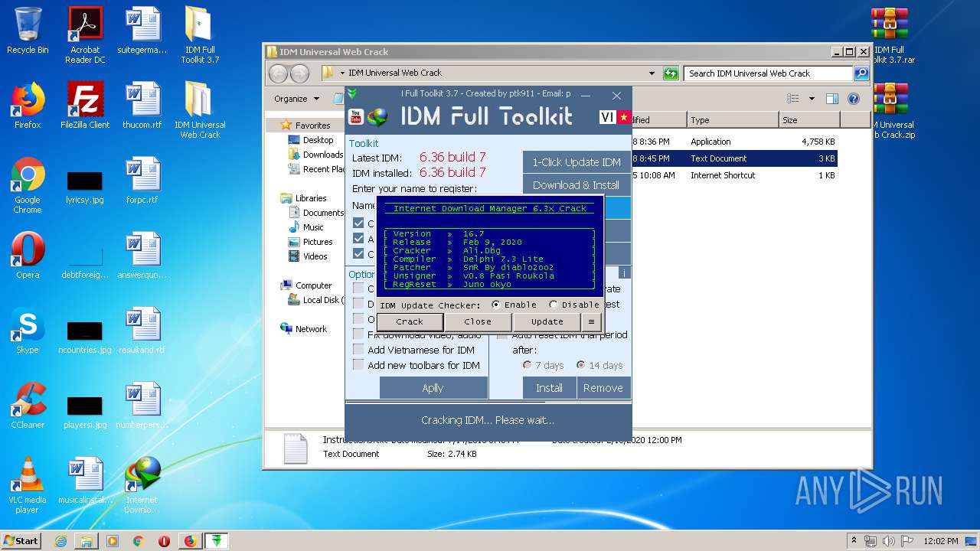Select Disable for IDM Update Checker
Image resolution: width=980 pixels, height=551 pixels.
tap(574, 305)
